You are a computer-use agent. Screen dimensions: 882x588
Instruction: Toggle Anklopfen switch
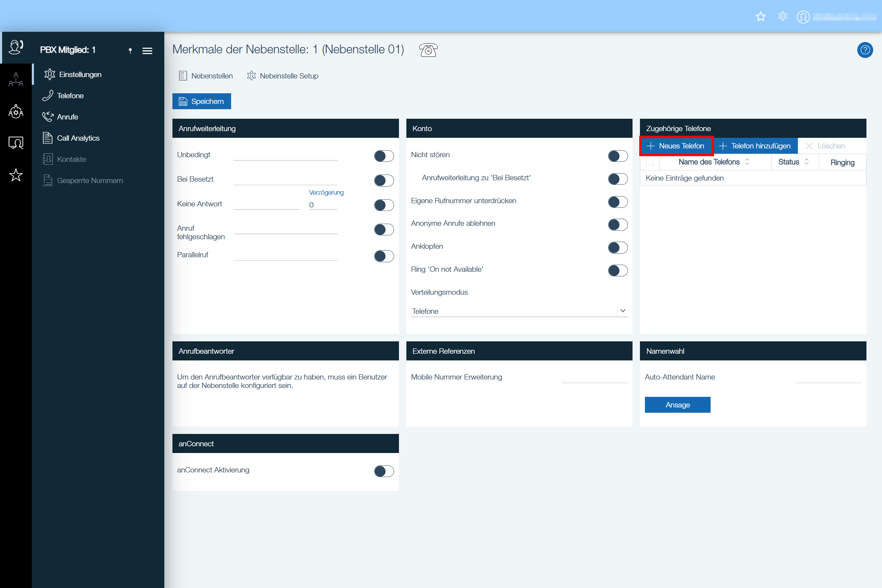tap(618, 247)
